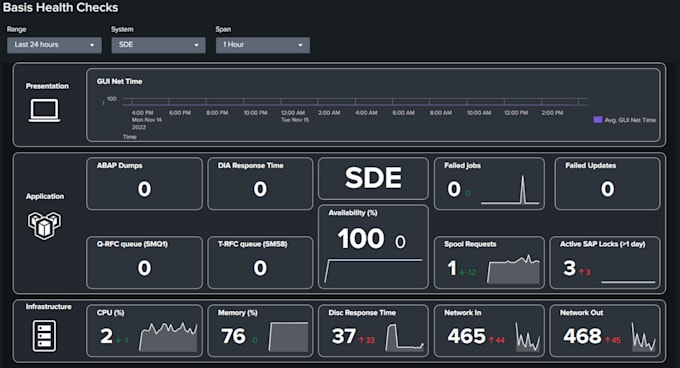Open the Q-RFC queue (SMQ1) tile
This screenshot has width=680, height=368.
(144, 263)
